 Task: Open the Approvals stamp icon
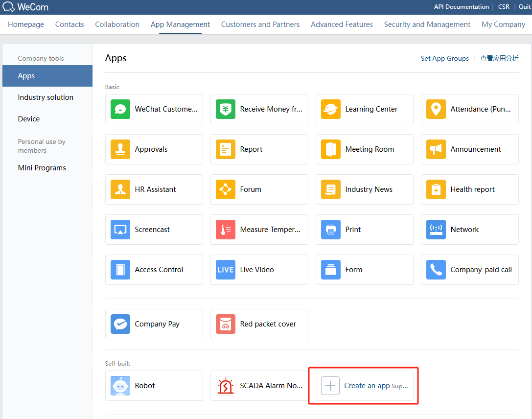120,149
